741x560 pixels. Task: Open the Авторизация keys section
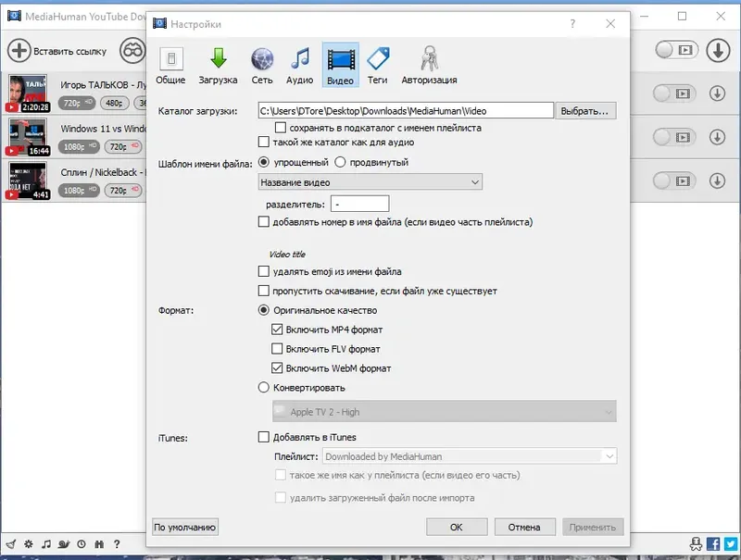(x=429, y=66)
